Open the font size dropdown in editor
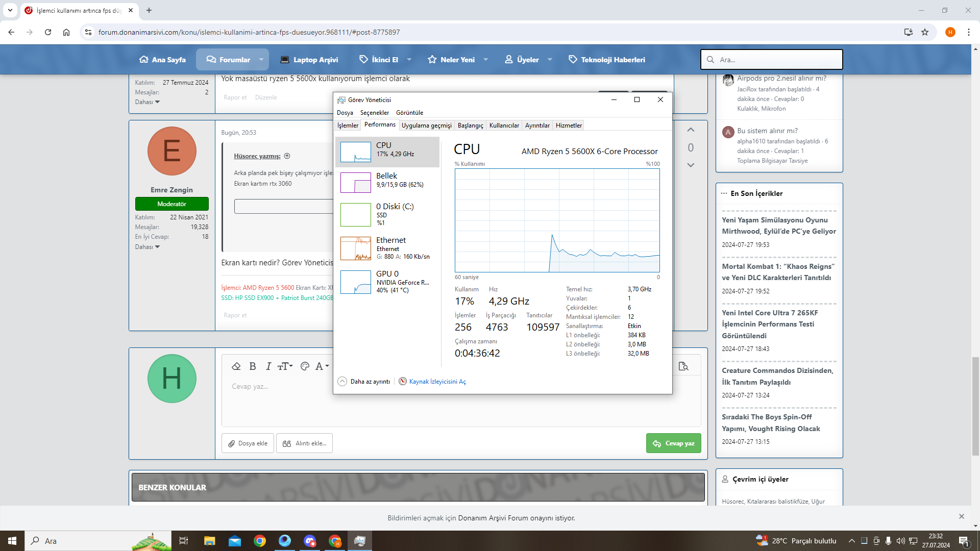The height and width of the screenshot is (551, 980). pyautogui.click(x=285, y=366)
